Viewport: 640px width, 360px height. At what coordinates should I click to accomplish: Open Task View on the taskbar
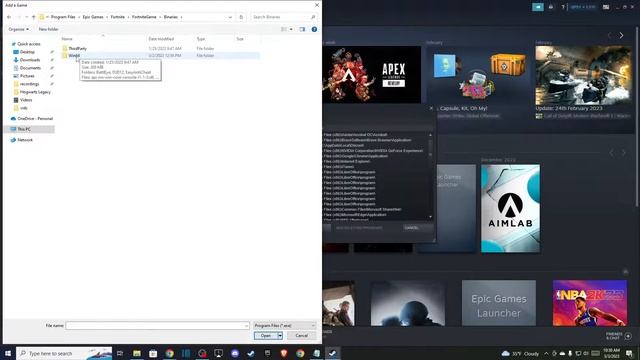click(120, 353)
